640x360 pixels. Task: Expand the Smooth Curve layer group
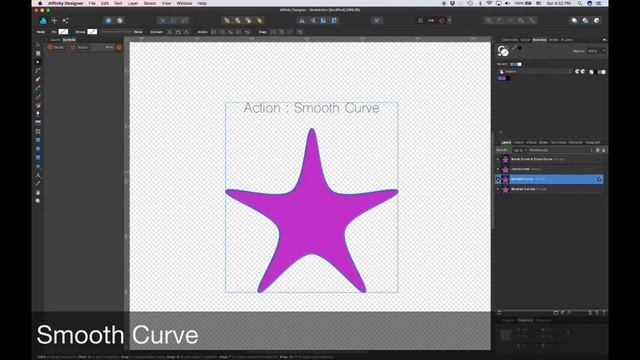(498, 179)
